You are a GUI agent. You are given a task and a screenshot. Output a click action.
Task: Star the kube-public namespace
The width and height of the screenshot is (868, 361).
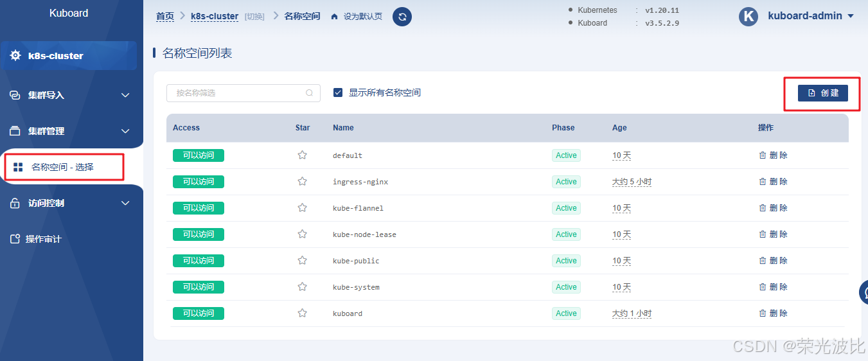click(302, 261)
